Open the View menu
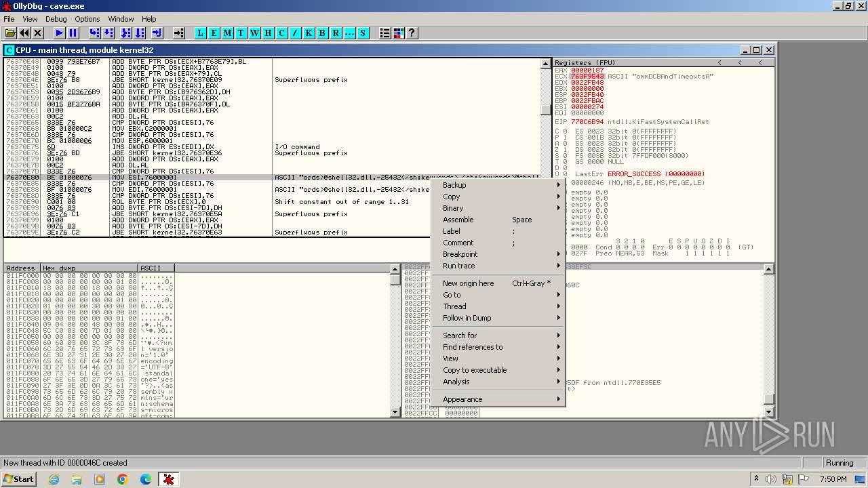The height and width of the screenshot is (488, 868). point(30,19)
